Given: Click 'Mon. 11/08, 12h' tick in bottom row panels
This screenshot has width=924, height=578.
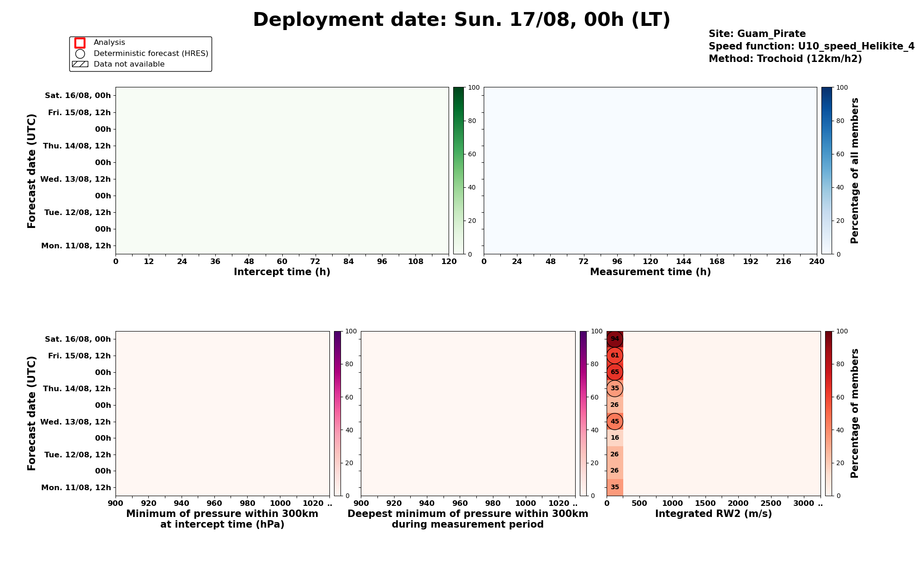Looking at the screenshot, I should (76, 487).
